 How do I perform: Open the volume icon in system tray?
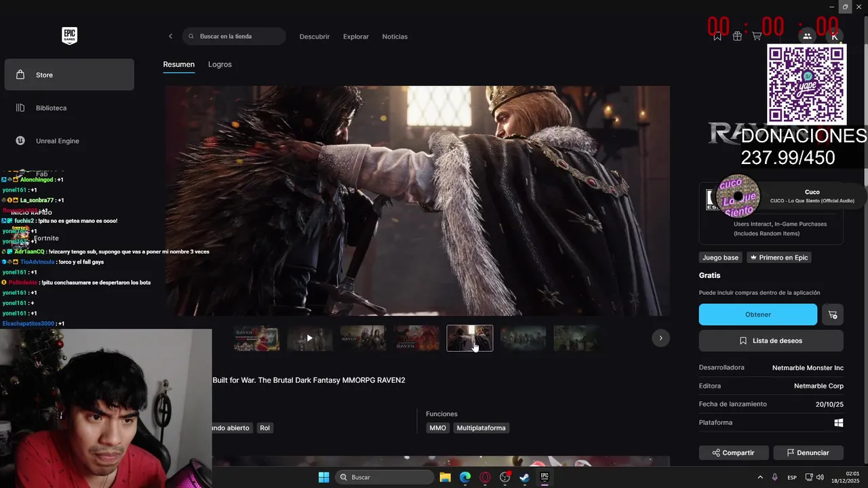point(821,477)
